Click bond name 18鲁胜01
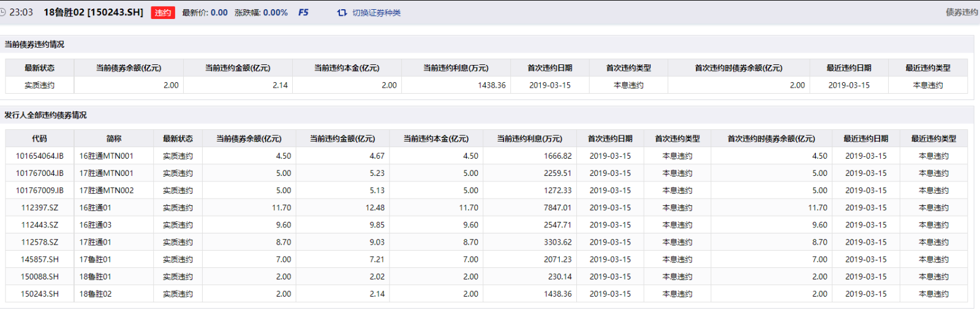 [95, 276]
